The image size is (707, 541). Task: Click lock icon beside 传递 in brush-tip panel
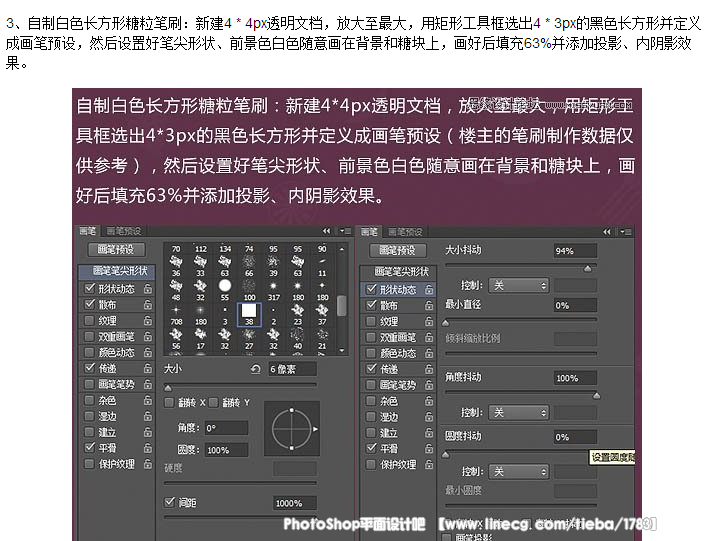(x=147, y=368)
